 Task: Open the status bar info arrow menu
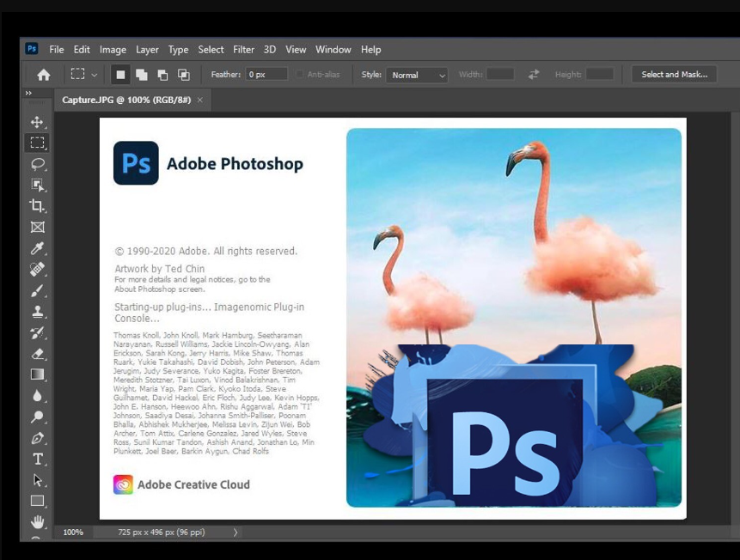pos(235,533)
